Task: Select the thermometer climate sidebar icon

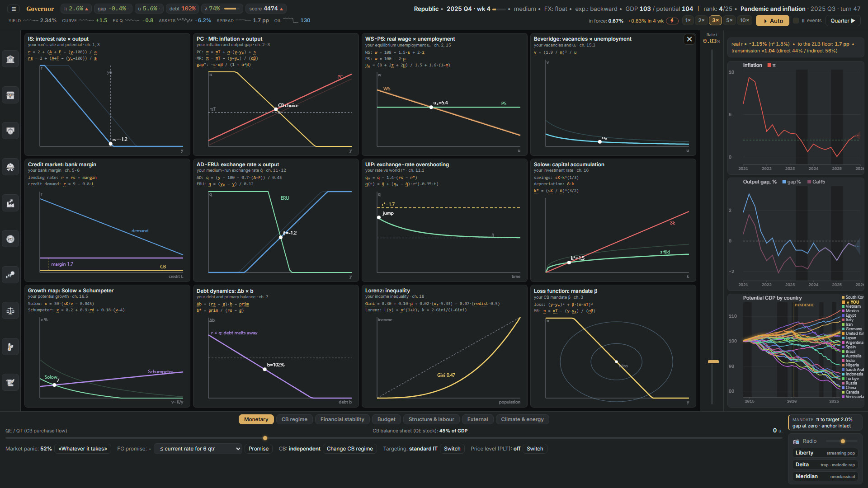Action: (10, 347)
